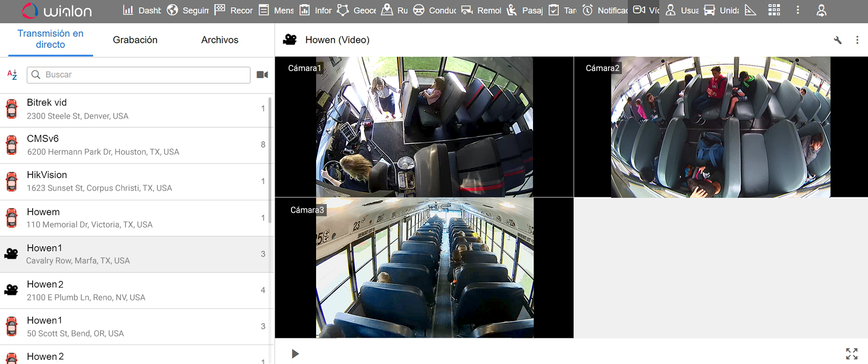Open the Dashboard section in top bar
The image size is (868, 364).
pyautogui.click(x=141, y=10)
